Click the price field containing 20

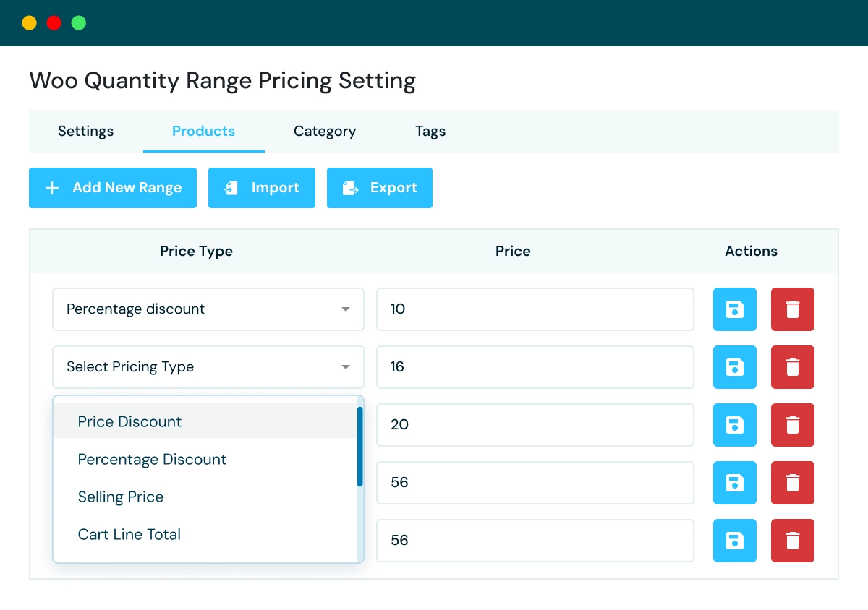coord(535,425)
